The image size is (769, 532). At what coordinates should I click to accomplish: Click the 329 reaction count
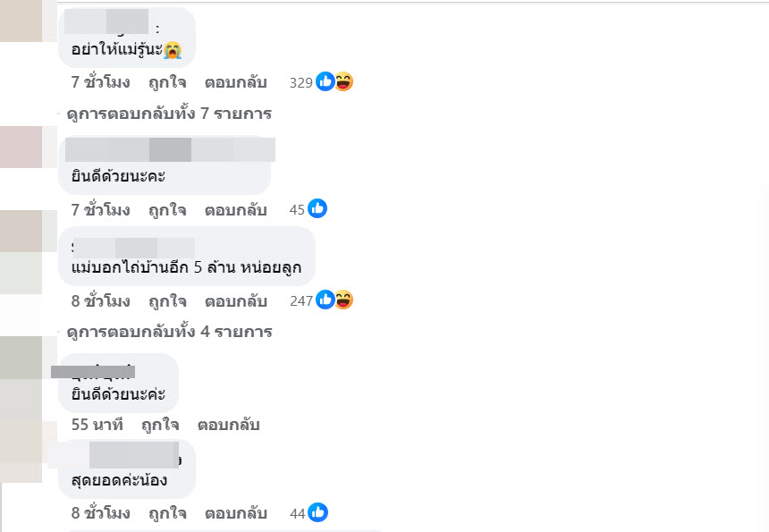point(301,83)
